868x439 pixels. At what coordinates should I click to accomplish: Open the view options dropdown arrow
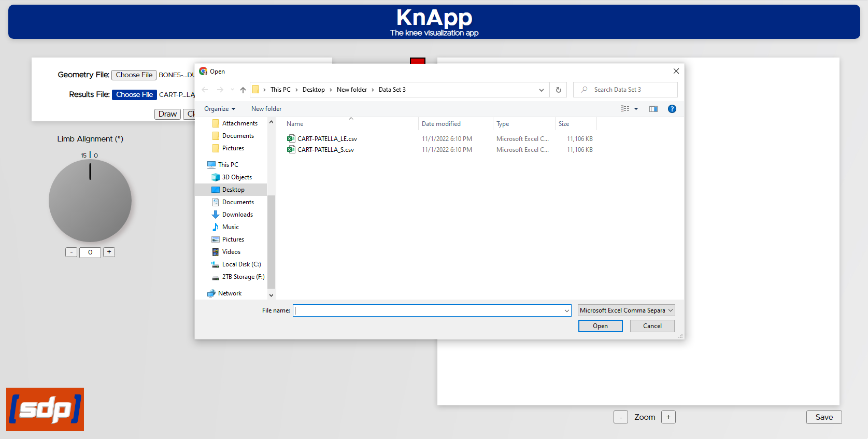click(636, 109)
